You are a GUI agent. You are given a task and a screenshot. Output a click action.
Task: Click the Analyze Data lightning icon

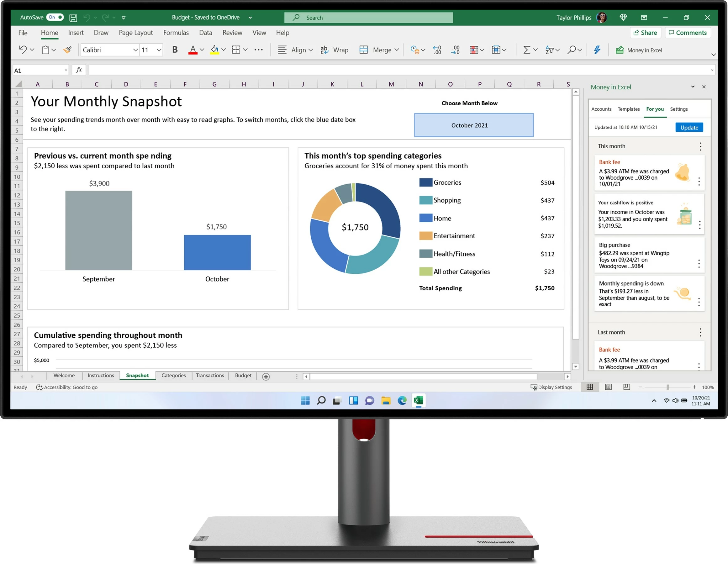[x=597, y=50]
